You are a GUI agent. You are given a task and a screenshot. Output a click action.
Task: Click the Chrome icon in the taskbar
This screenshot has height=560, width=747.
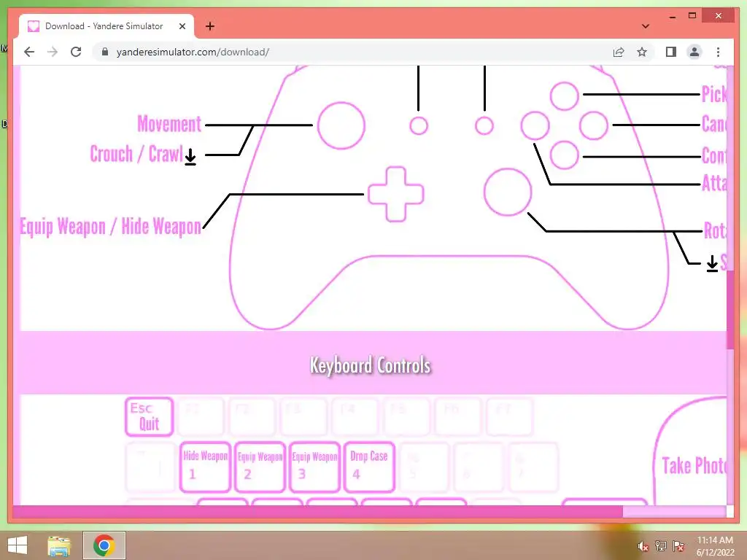click(x=104, y=545)
